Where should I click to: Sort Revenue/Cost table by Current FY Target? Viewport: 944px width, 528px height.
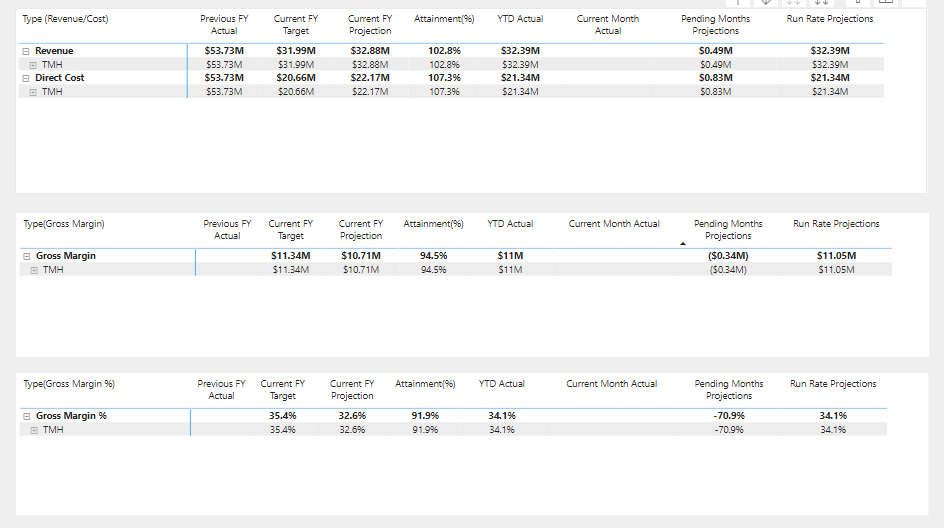coord(296,25)
